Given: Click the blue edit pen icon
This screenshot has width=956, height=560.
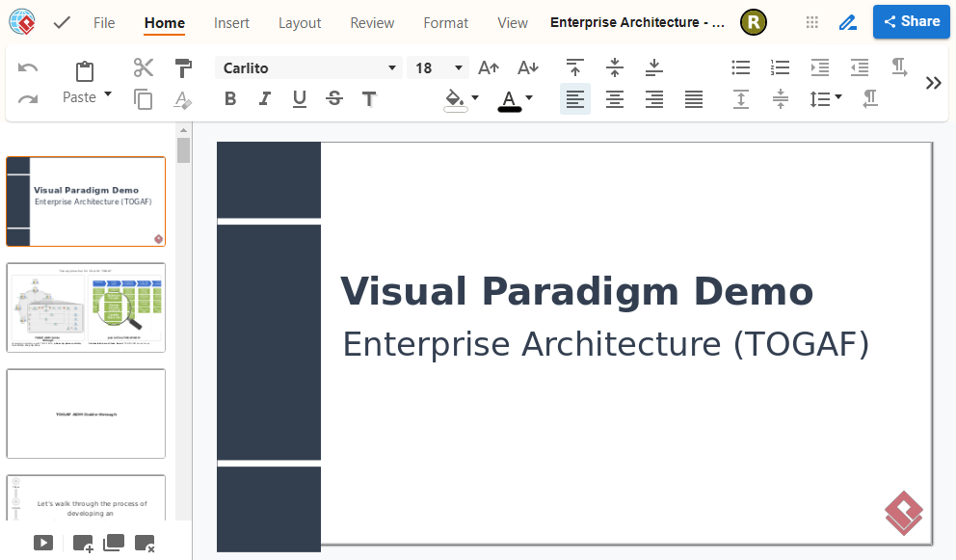Looking at the screenshot, I should tap(848, 22).
